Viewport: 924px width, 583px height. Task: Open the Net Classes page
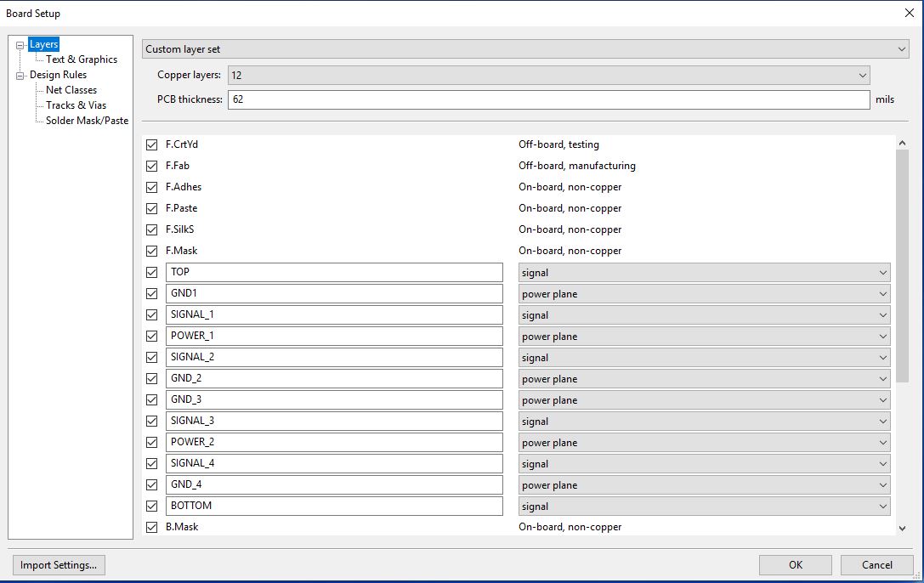(71, 90)
